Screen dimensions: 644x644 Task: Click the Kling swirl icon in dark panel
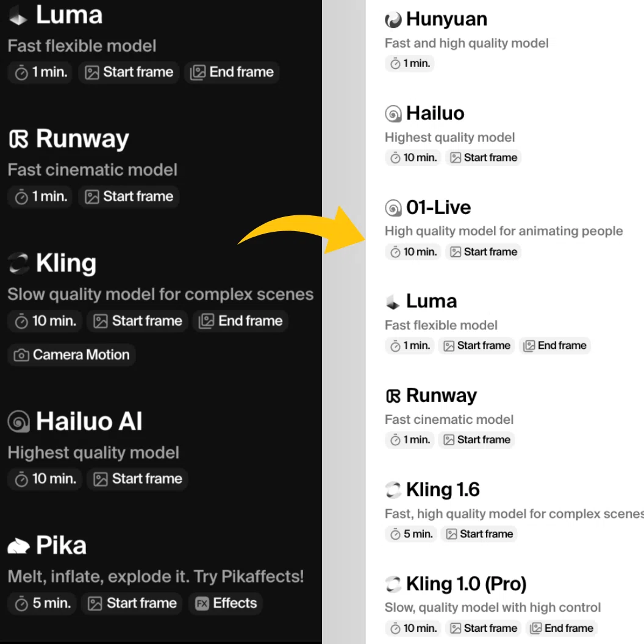coord(18,263)
